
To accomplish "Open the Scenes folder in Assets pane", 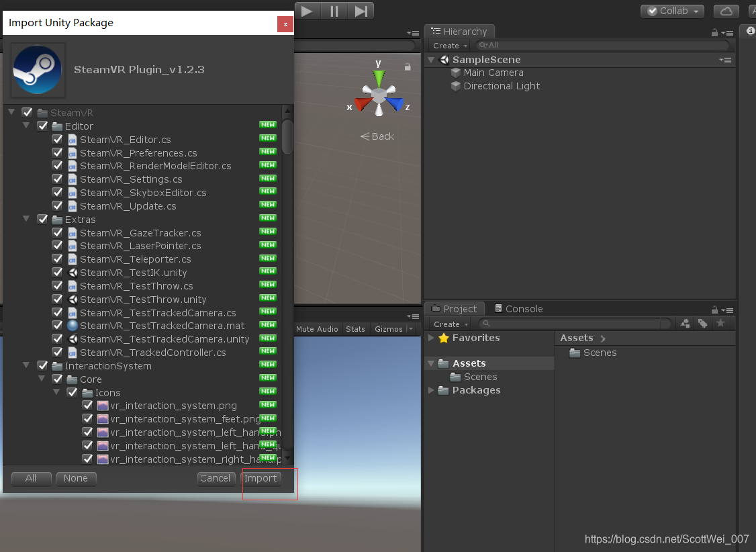I will tap(593, 353).
